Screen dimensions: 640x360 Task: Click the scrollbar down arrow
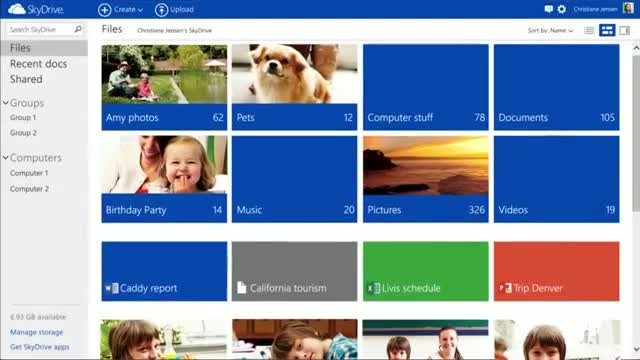point(636,349)
